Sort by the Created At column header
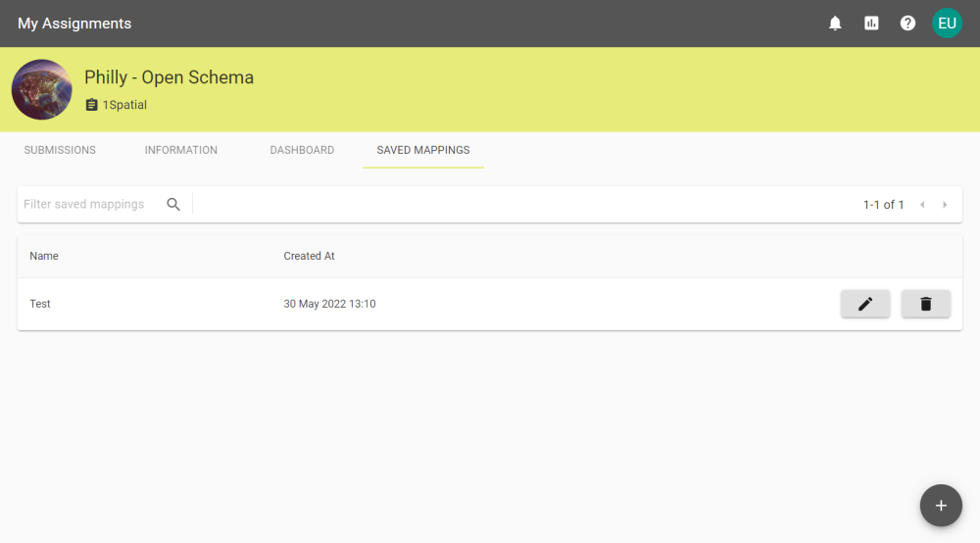This screenshot has height=543, width=980. coord(309,256)
